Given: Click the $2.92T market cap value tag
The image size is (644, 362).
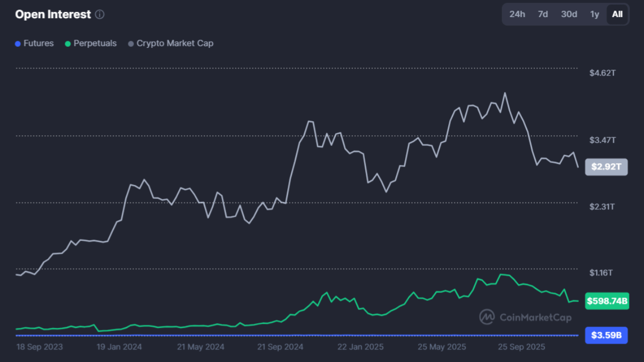Looking at the screenshot, I should 606,167.
